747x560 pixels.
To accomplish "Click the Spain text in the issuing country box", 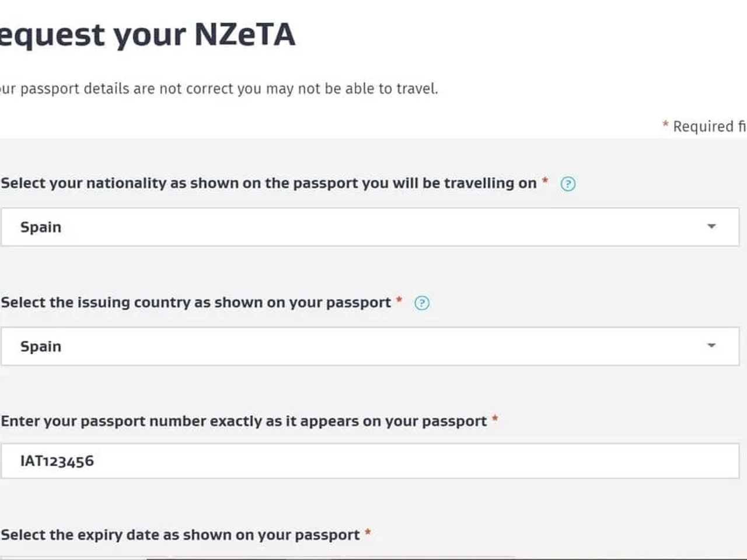I will [x=41, y=346].
